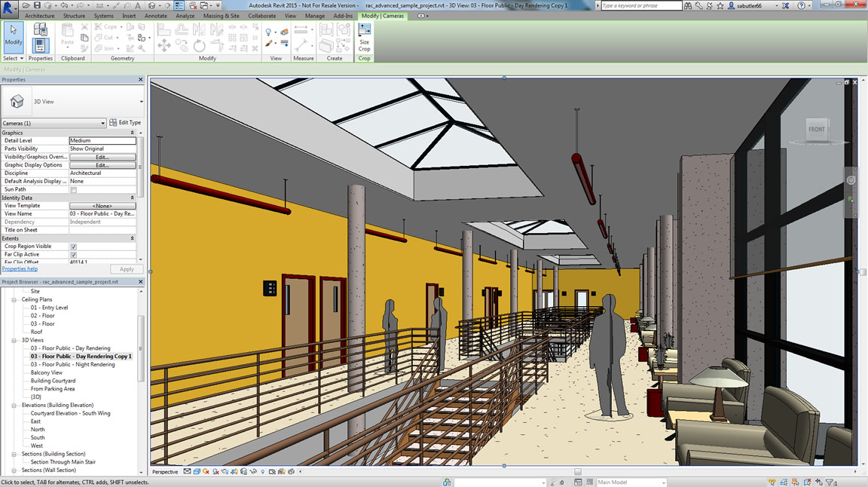Collapse the Graphics properties section
The image size is (868, 487).
133,133
